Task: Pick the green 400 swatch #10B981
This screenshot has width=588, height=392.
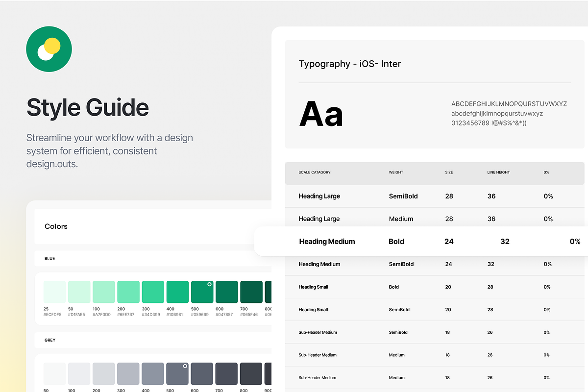Action: [x=177, y=292]
